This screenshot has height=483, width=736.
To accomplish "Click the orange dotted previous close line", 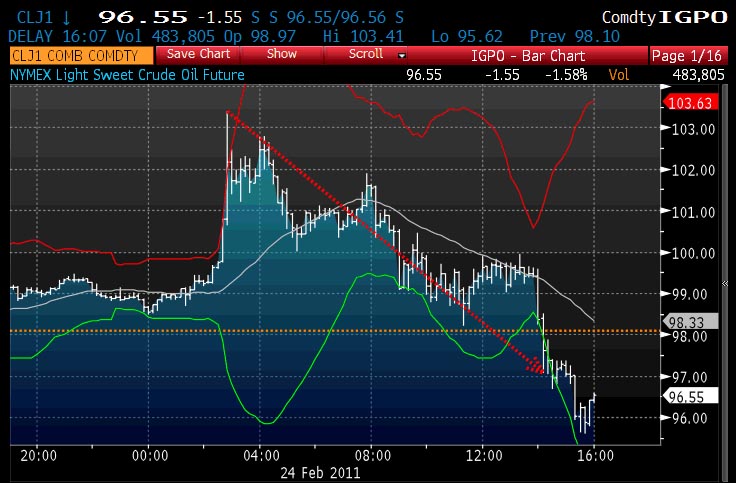I will coord(300,330).
